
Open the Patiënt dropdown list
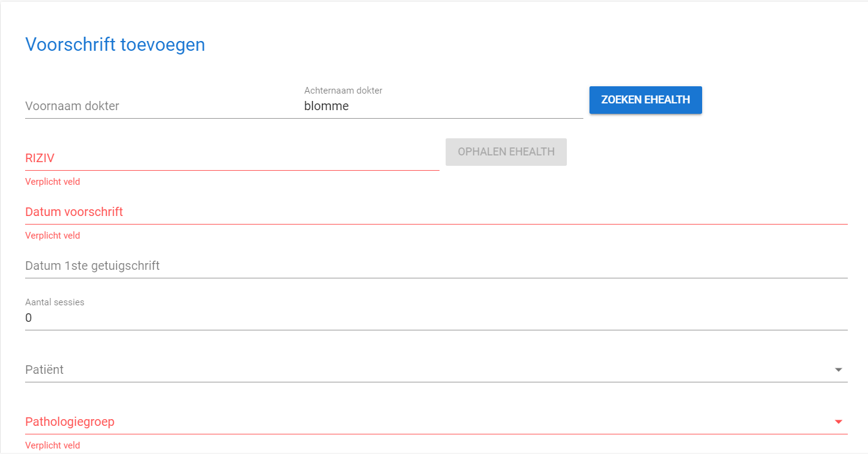click(428, 370)
